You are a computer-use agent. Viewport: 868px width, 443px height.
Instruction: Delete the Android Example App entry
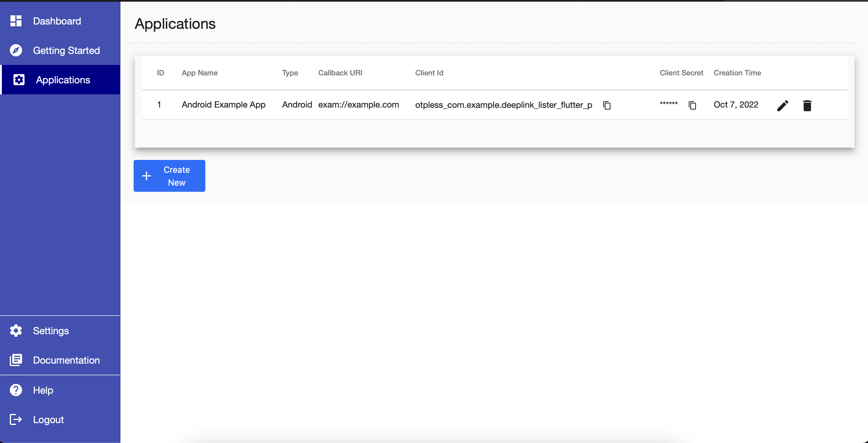click(x=807, y=105)
